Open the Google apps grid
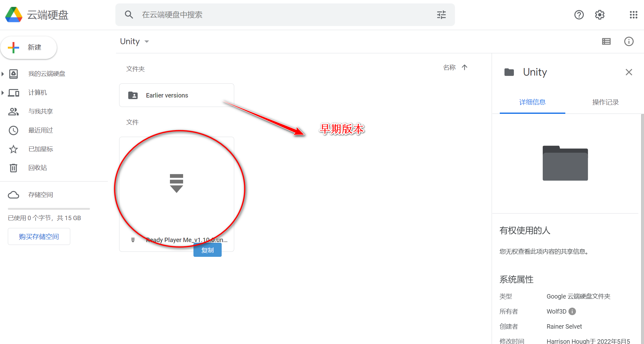This screenshot has height=344, width=644. coord(633,15)
